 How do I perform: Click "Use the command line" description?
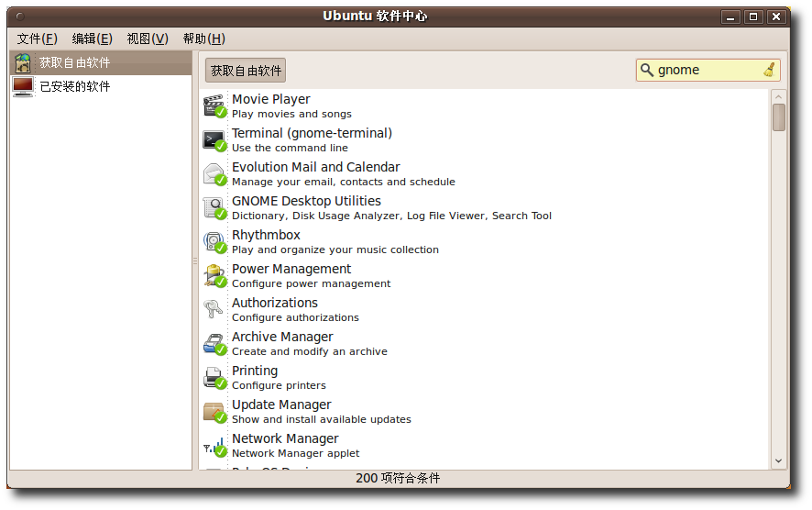tap(290, 149)
